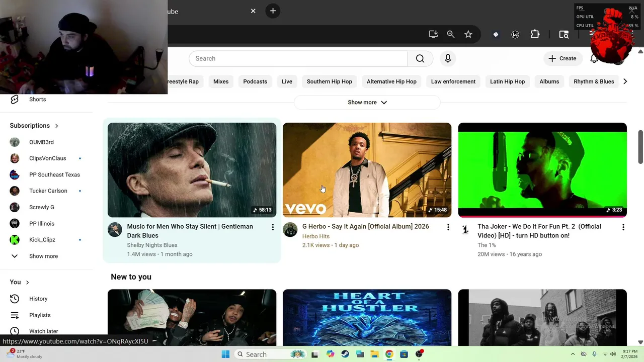Focus the YouTube search field
Screen dimensions: 644x362
pyautogui.click(x=298, y=59)
